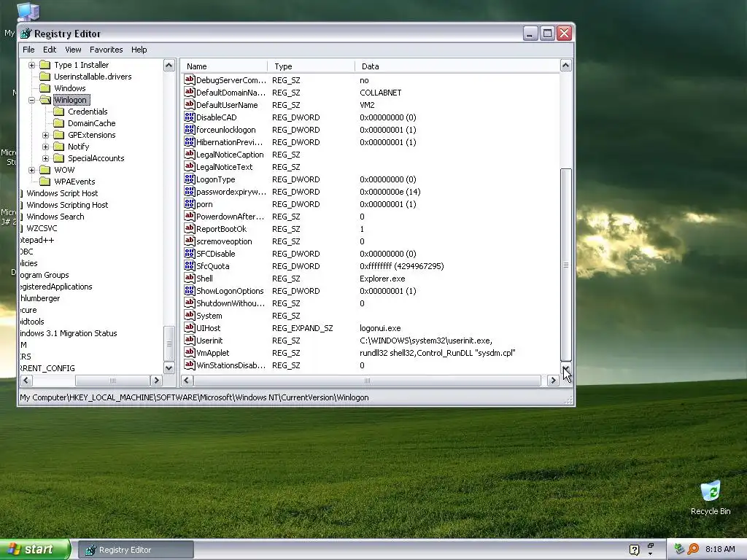Click the Name column header
Viewport: 747px width, 560px height.
[224, 66]
